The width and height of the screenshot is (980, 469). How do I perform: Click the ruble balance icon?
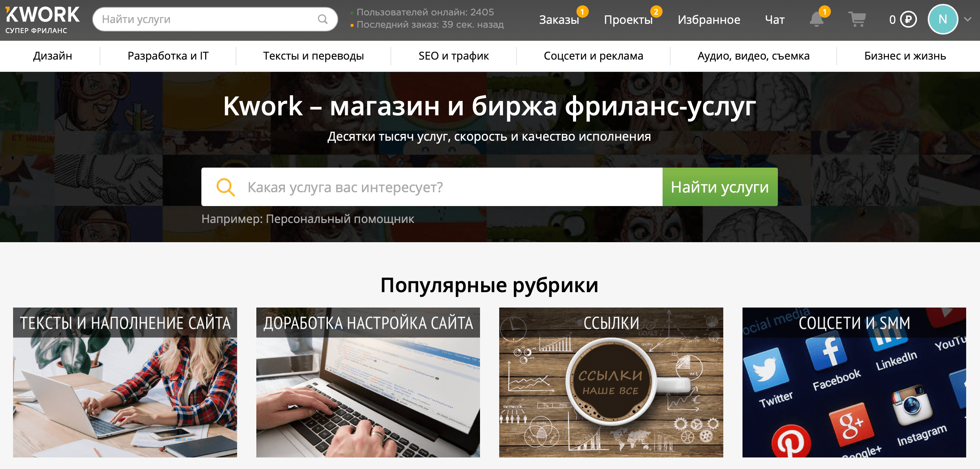click(909, 19)
